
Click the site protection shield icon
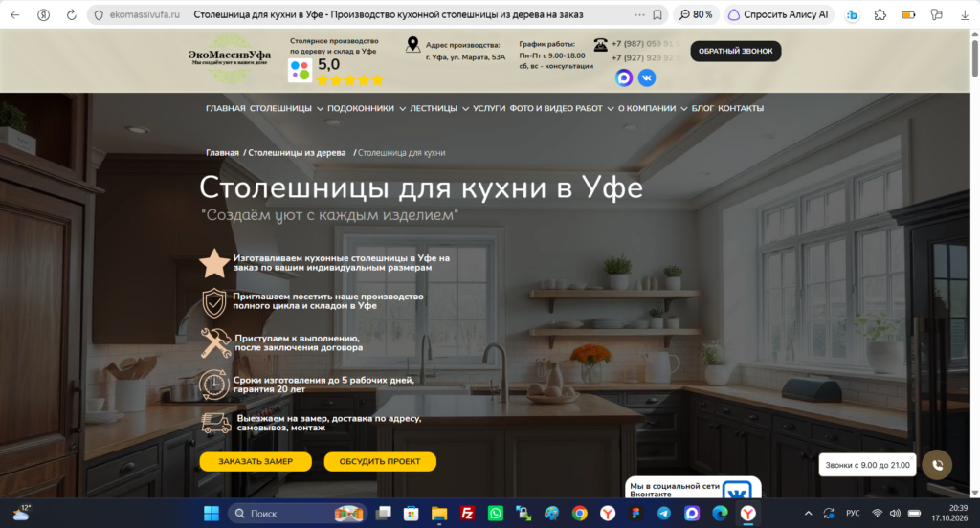[99, 15]
